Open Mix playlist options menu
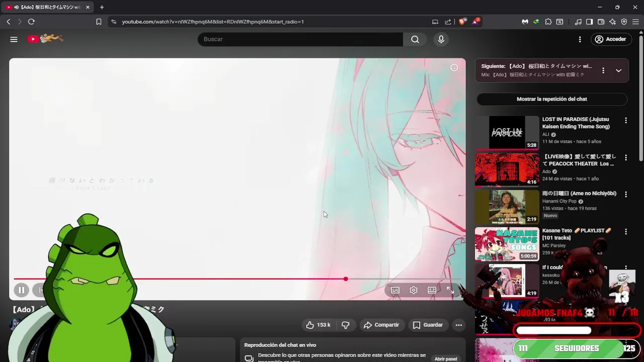 (x=603, y=70)
